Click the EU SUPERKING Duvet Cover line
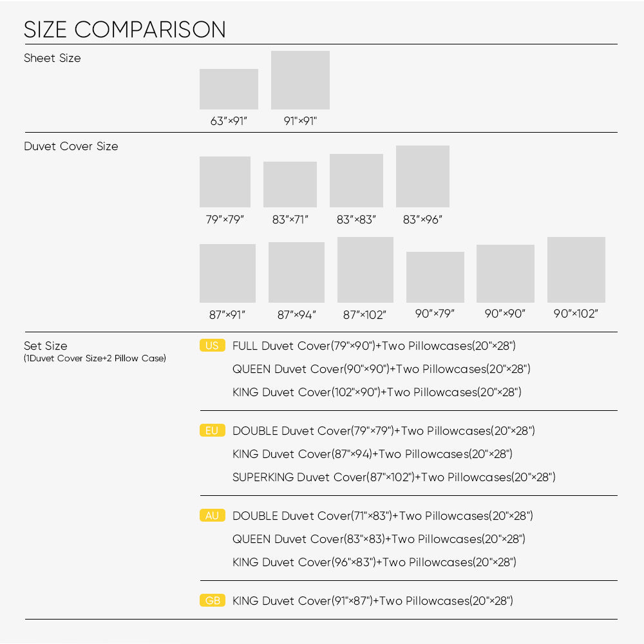This screenshot has height=644, width=644. click(x=394, y=477)
